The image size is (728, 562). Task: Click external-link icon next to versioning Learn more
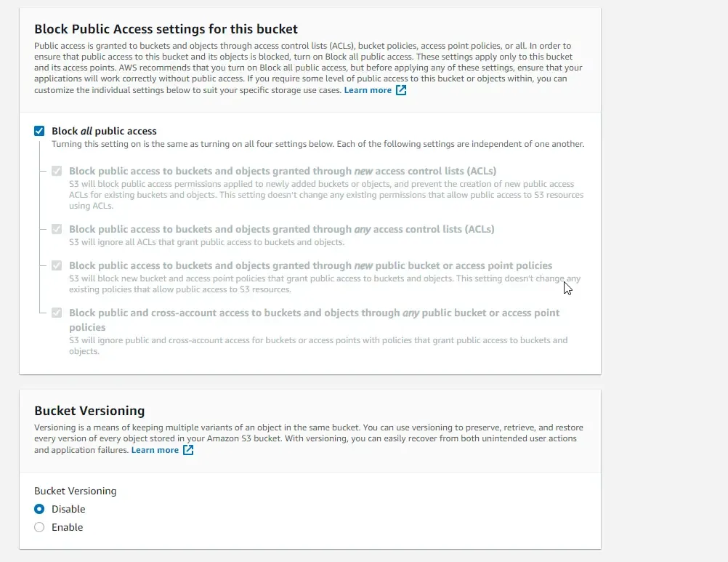[188, 449]
